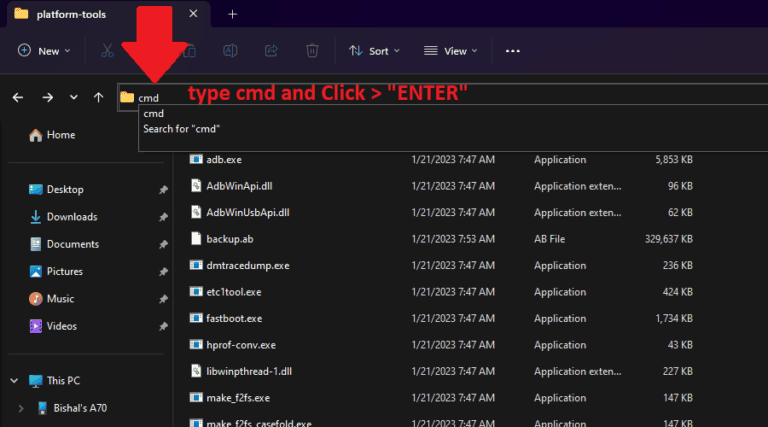Click the Rename icon in toolbar

point(230,50)
